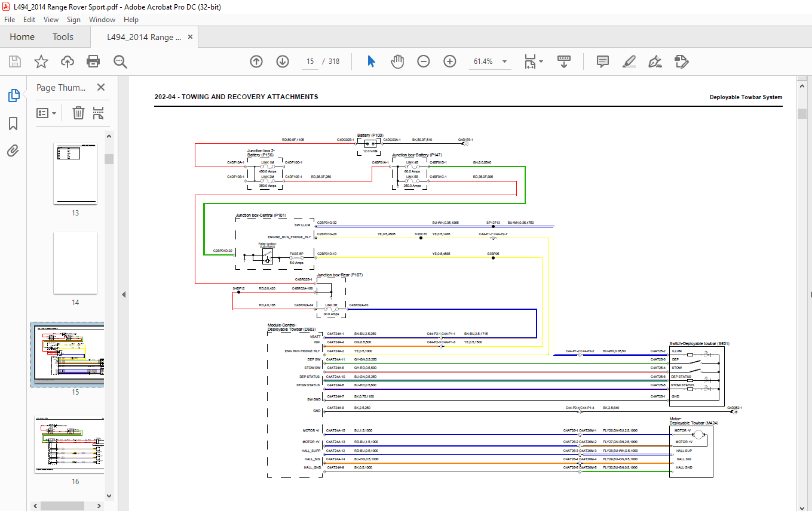Zoom out with minus button
Image resolution: width=812 pixels, height=511 pixels.
tap(424, 61)
